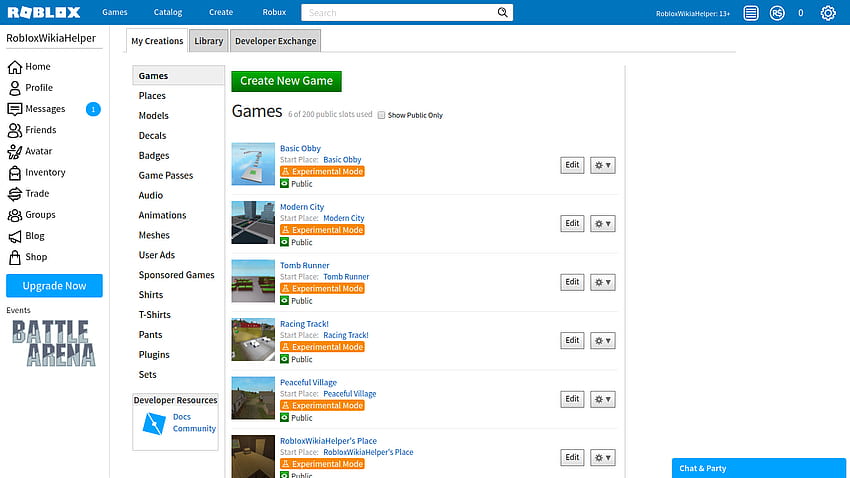Open Robux in top navigation
This screenshot has height=478, width=850.
tap(274, 12)
